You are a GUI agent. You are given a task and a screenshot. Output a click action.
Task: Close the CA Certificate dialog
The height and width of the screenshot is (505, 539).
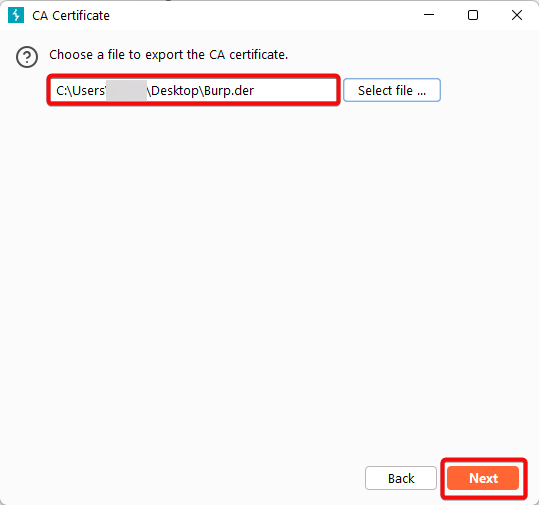point(517,15)
